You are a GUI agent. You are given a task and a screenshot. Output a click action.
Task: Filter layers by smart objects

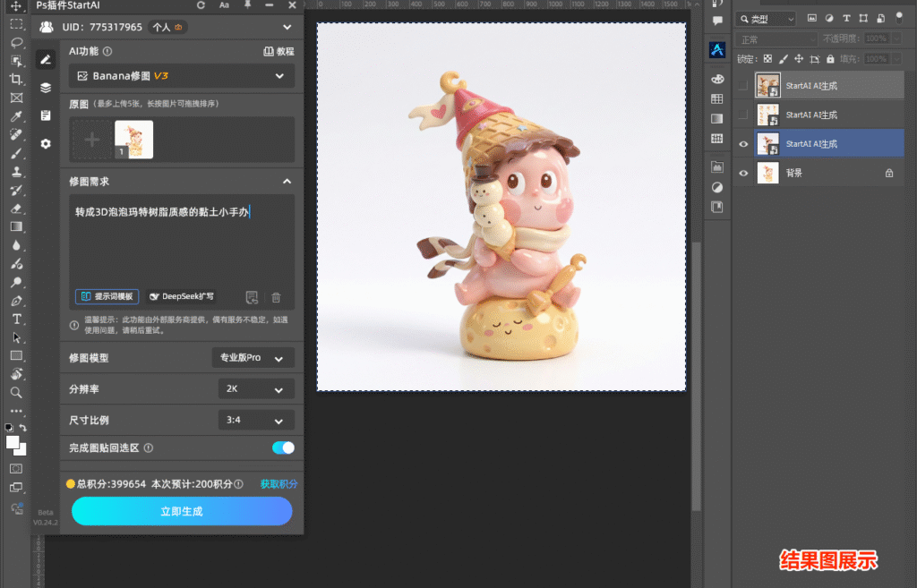pos(881,18)
